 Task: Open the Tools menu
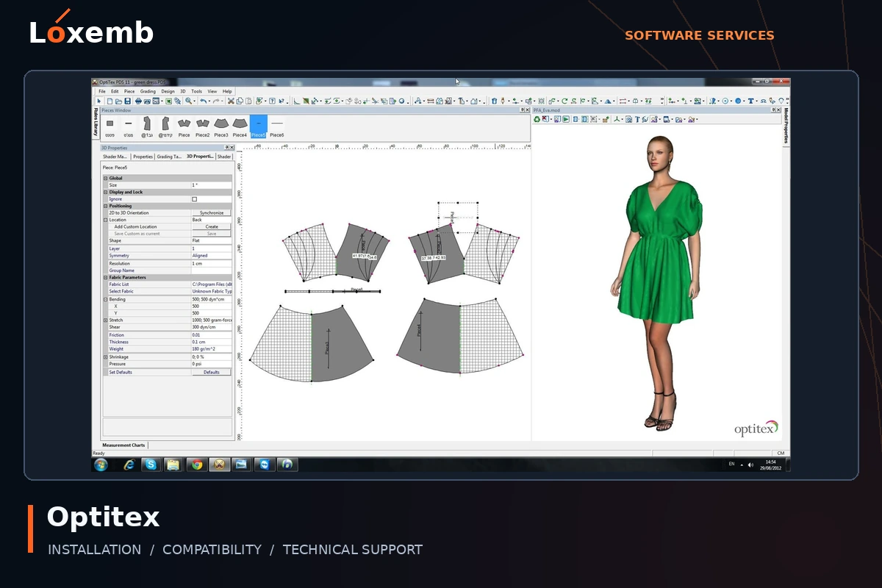point(196,91)
